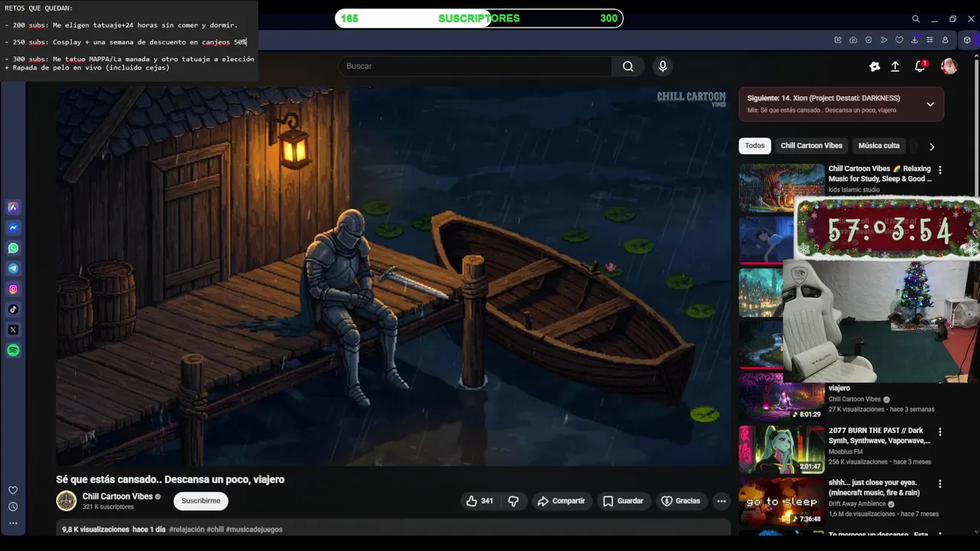Image resolution: width=980 pixels, height=551 pixels.
Task: Select the Música culta filter chip
Action: [x=879, y=145]
